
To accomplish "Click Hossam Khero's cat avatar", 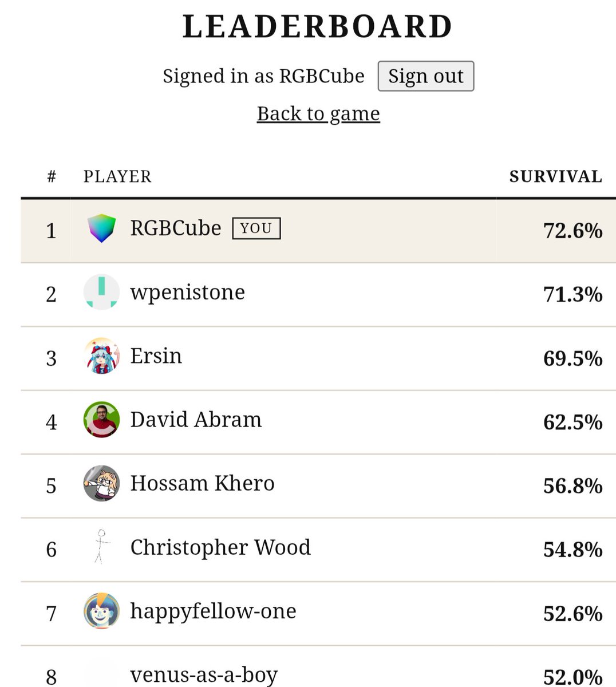I will pos(101,483).
